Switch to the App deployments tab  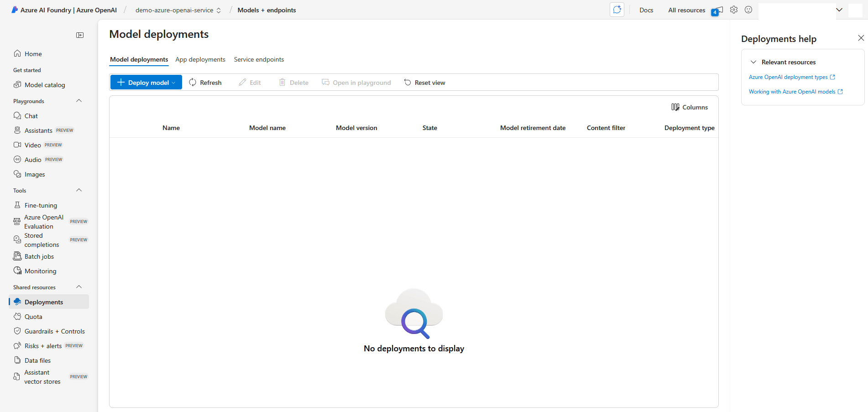[x=200, y=59]
